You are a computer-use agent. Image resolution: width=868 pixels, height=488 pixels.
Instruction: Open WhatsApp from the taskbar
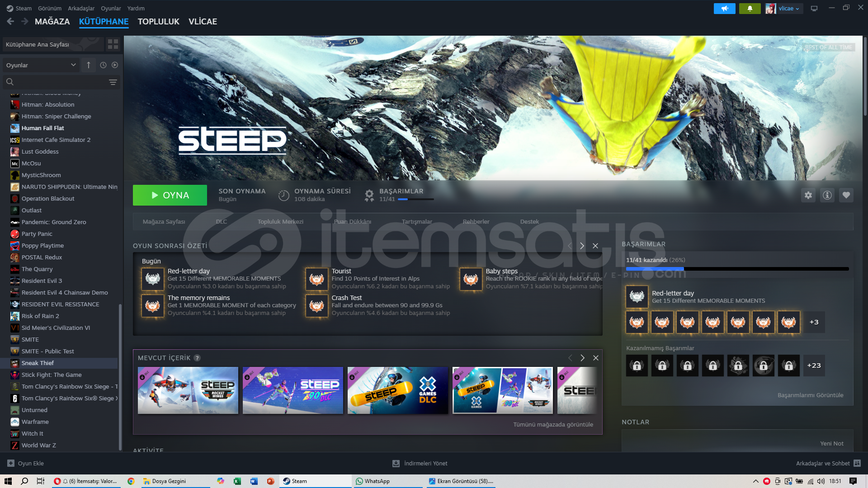pos(388,481)
